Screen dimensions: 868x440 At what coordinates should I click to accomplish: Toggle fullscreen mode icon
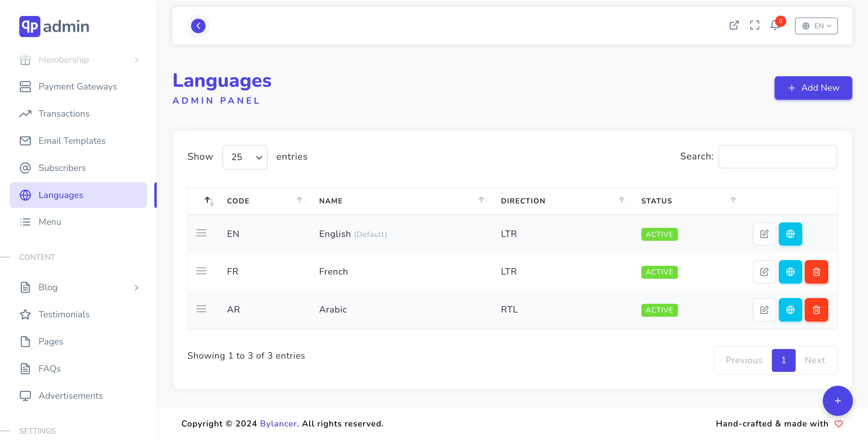tap(754, 26)
